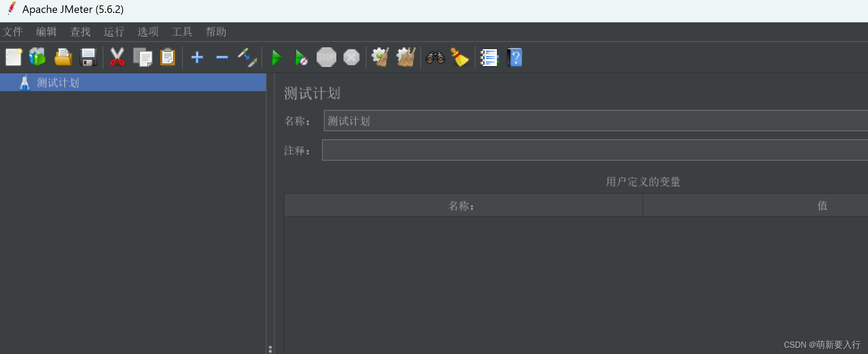868x354 pixels.
Task: Click the Cut scissors icon
Action: [117, 57]
